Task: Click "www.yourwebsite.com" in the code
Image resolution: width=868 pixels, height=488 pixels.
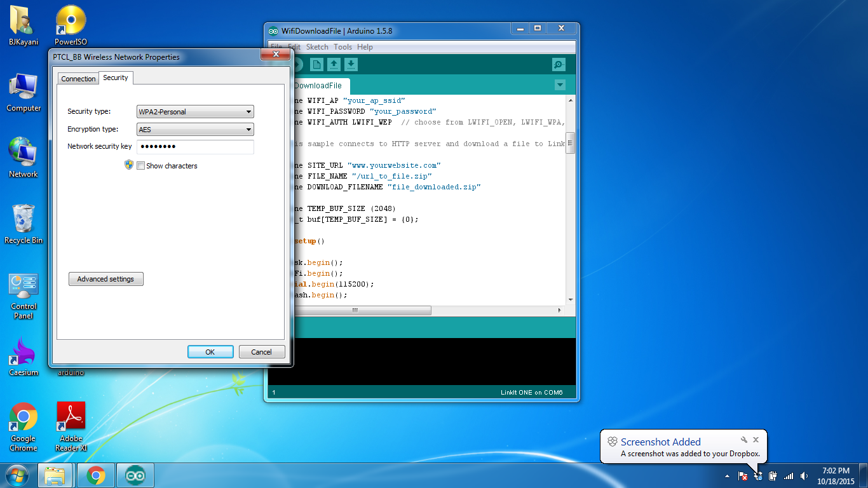Action: (x=394, y=165)
